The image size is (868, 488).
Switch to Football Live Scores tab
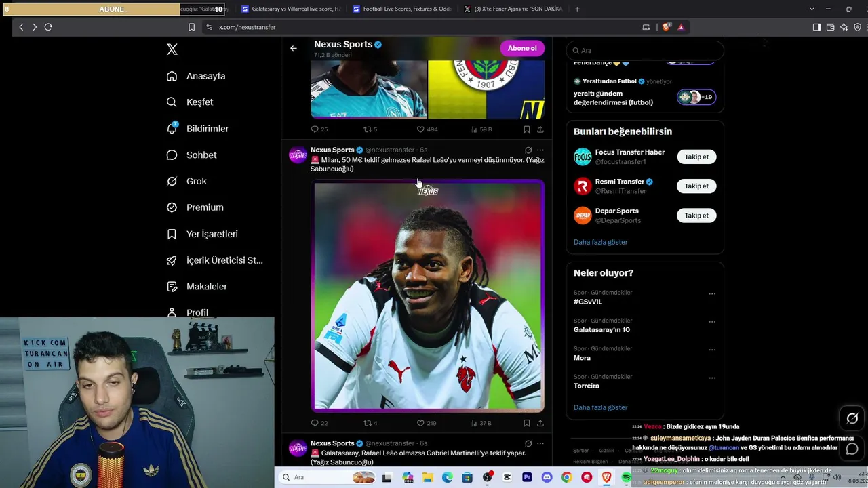[401, 9]
